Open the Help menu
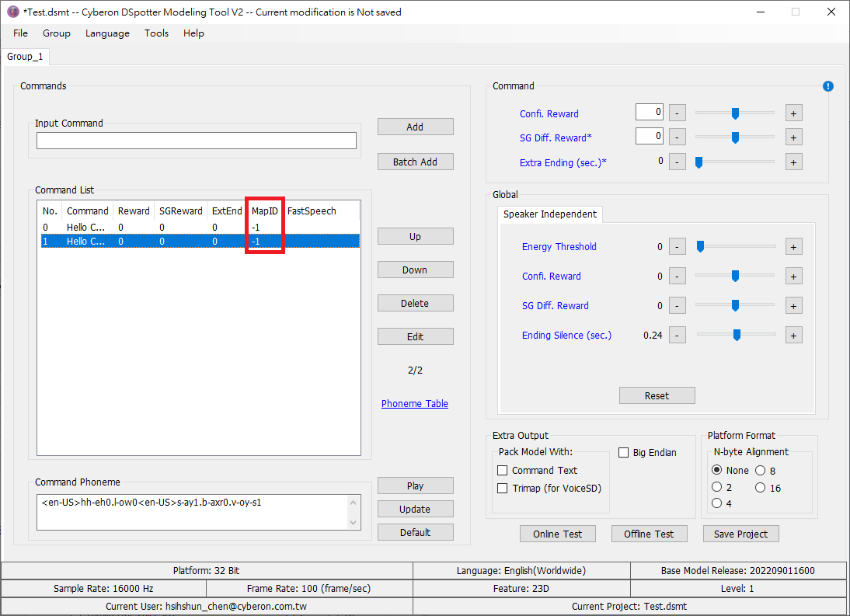Viewport: 850px width, 616px height. [x=193, y=33]
